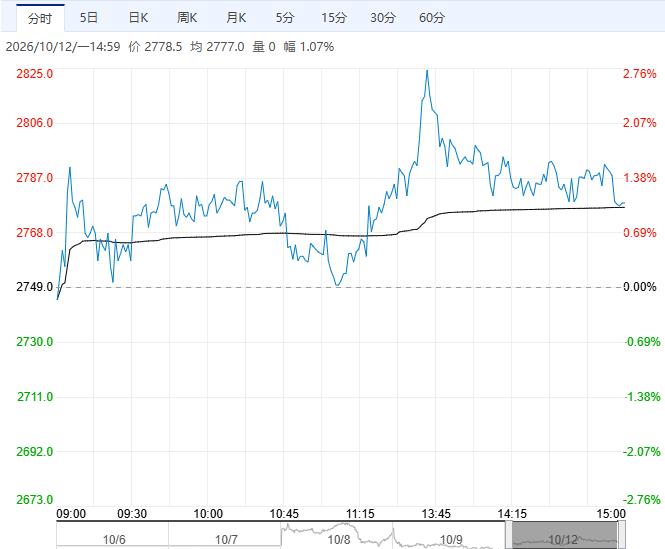Click the red 0.69% percentage label
This screenshot has height=549, width=665.
[640, 232]
